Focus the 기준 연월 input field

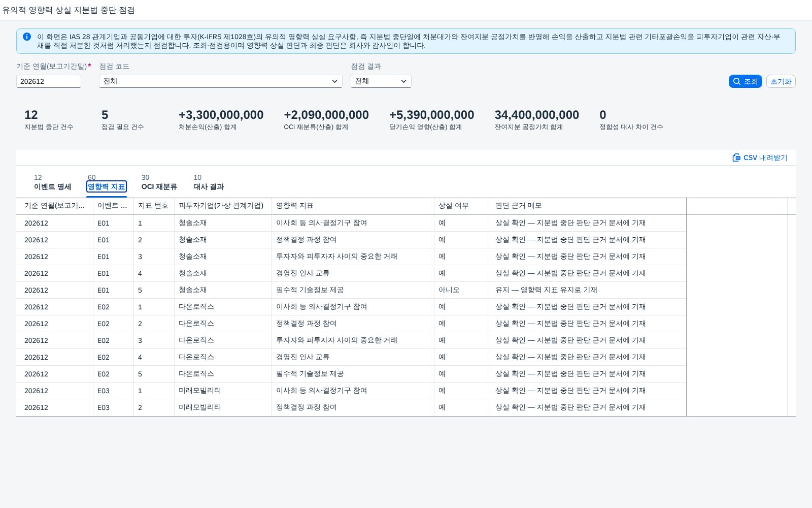(49, 81)
